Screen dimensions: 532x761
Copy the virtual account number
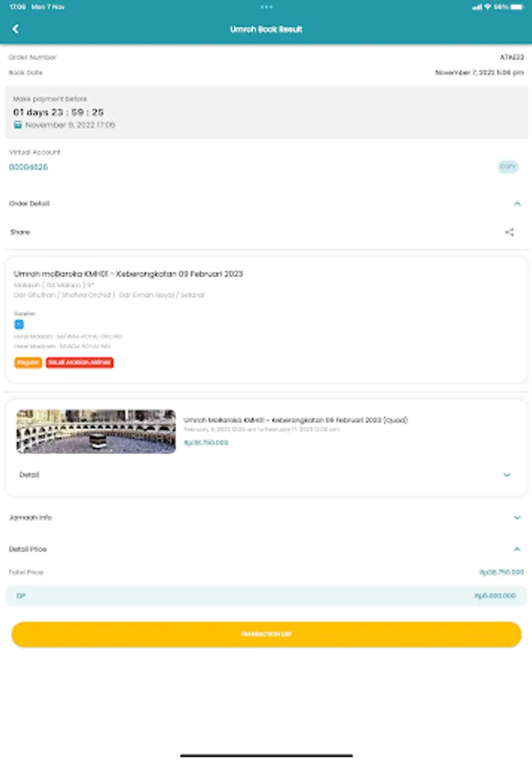coord(508,167)
